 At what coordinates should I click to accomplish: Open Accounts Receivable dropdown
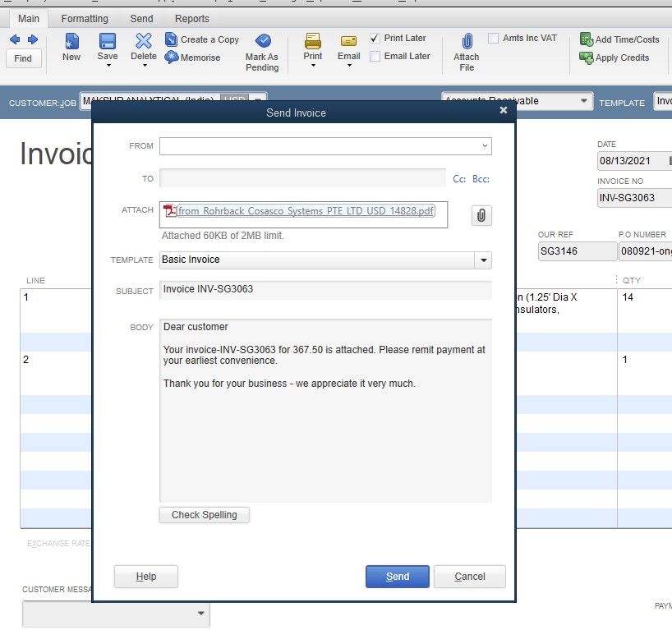point(583,101)
